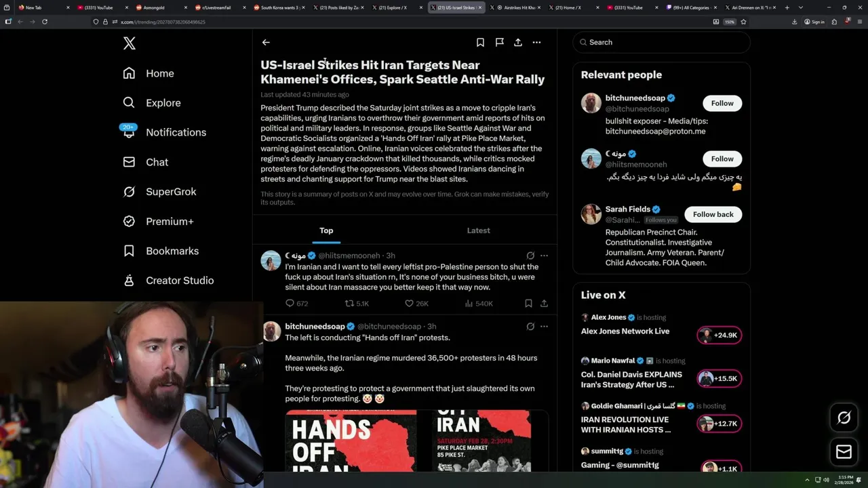Screen dimensions: 868x488
Task: Click the +12.7K listeners pill
Action: click(x=719, y=424)
